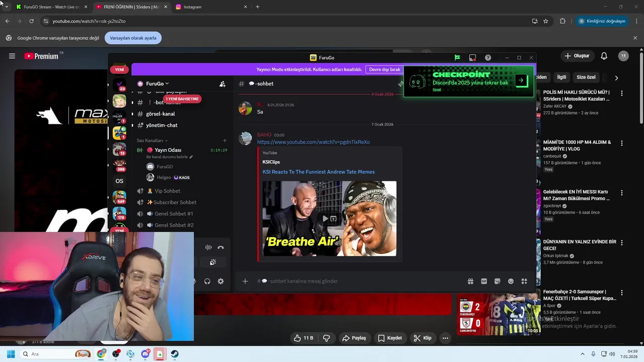Viewport: 644px width, 362px height.
Task: Open message attachment plus icon in chat box
Action: (245, 282)
